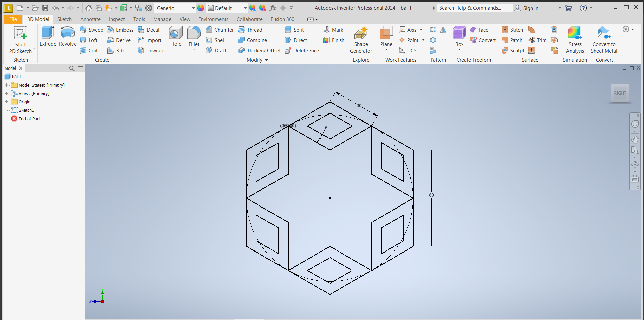Viewport: 644px width, 320px height.
Task: Open the File menu
Action: [x=13, y=19]
